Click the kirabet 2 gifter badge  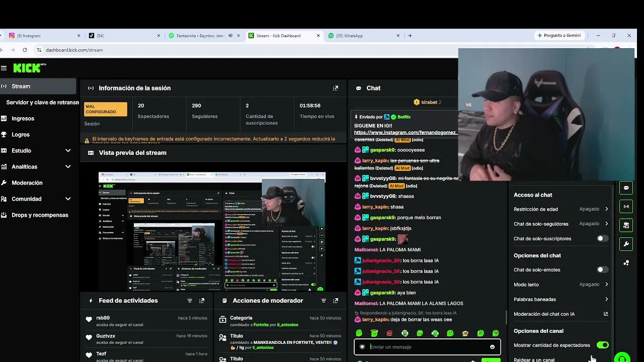pyautogui.click(x=427, y=102)
